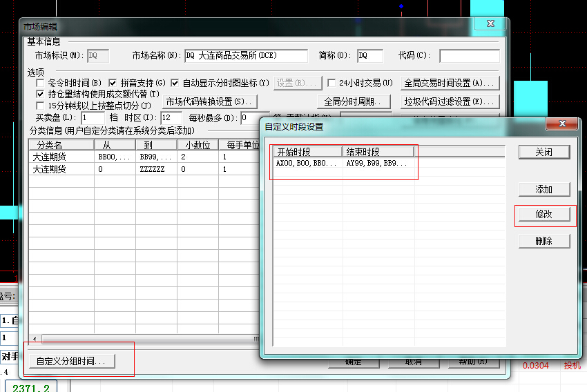This screenshot has width=587, height=392.
Task: Toggle the 拼音支持 checkbox
Action: coord(113,83)
